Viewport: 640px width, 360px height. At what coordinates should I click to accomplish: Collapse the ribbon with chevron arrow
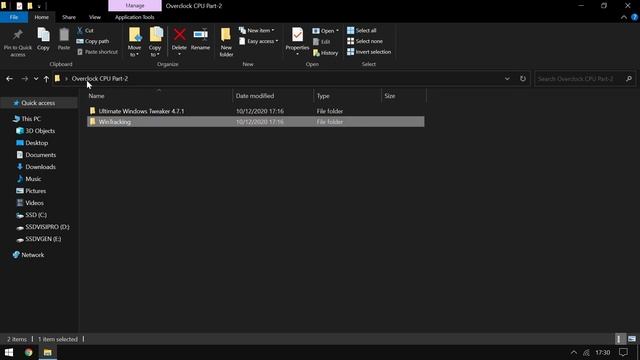tap(624, 17)
